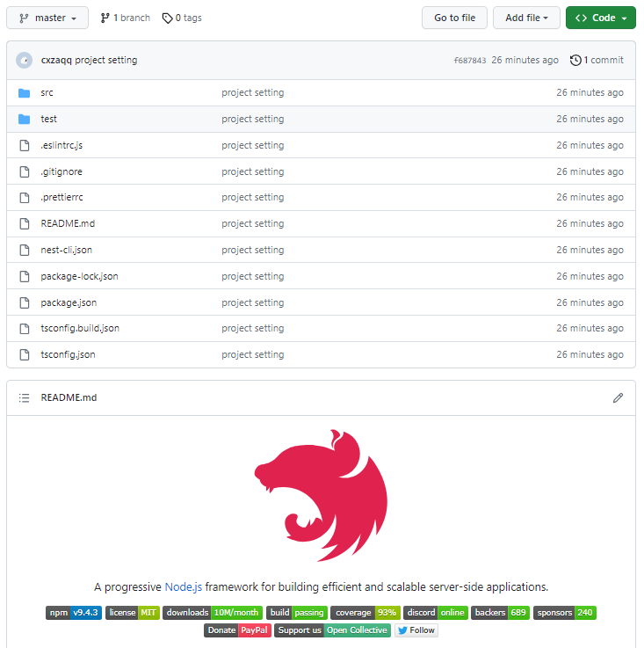Click the NestJS logo image

(321, 496)
